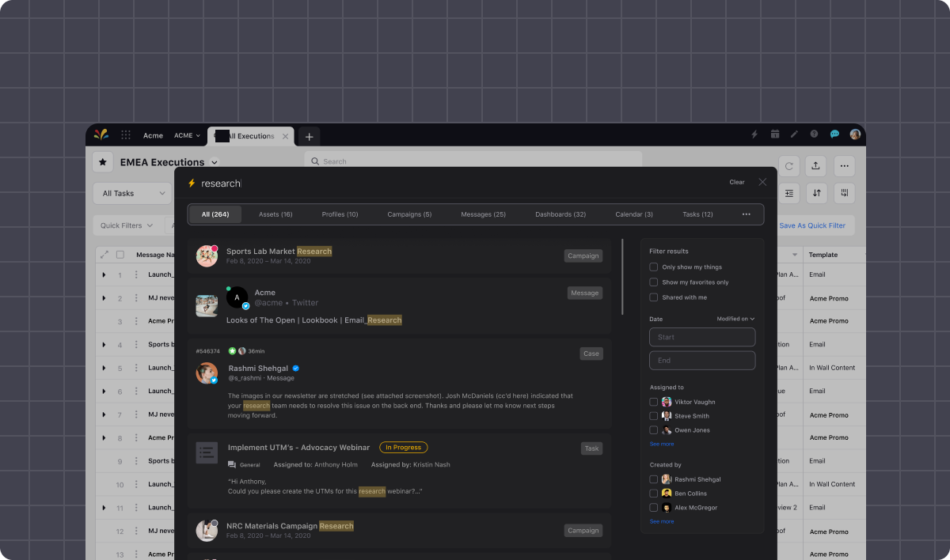Expand table row 2
This screenshot has width=950, height=560.
tap(104, 298)
